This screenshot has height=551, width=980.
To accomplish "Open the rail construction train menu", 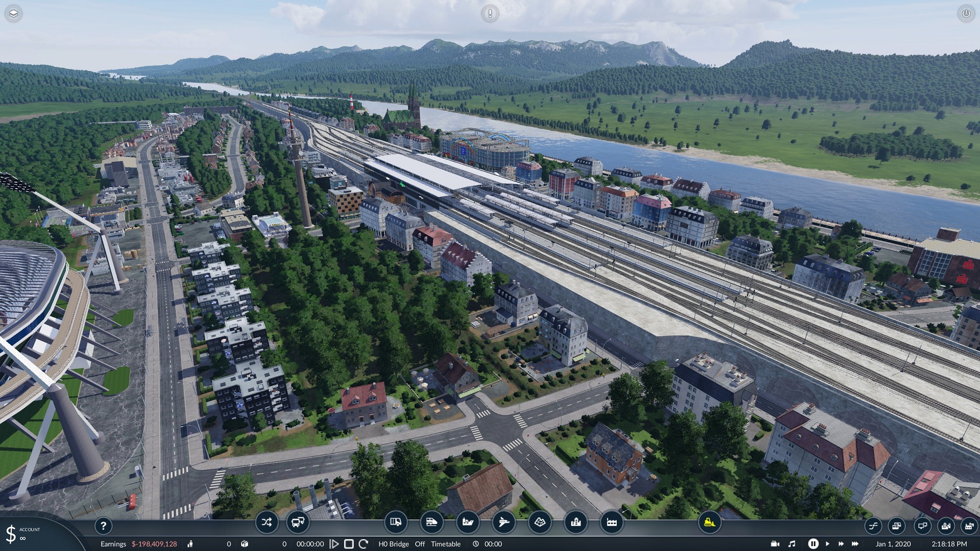I will (432, 522).
